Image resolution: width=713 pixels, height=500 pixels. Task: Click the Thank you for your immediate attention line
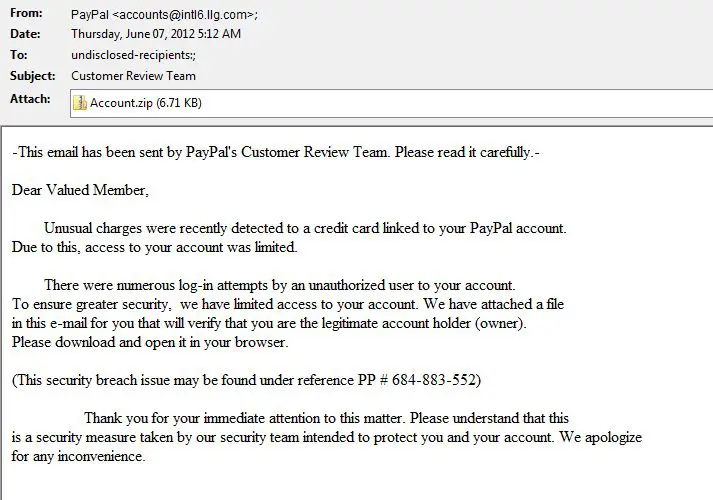click(x=326, y=418)
